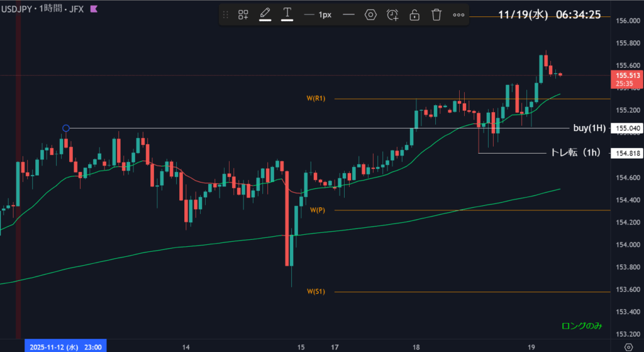Change text color with the T icon
644x352 pixels.
(x=287, y=14)
